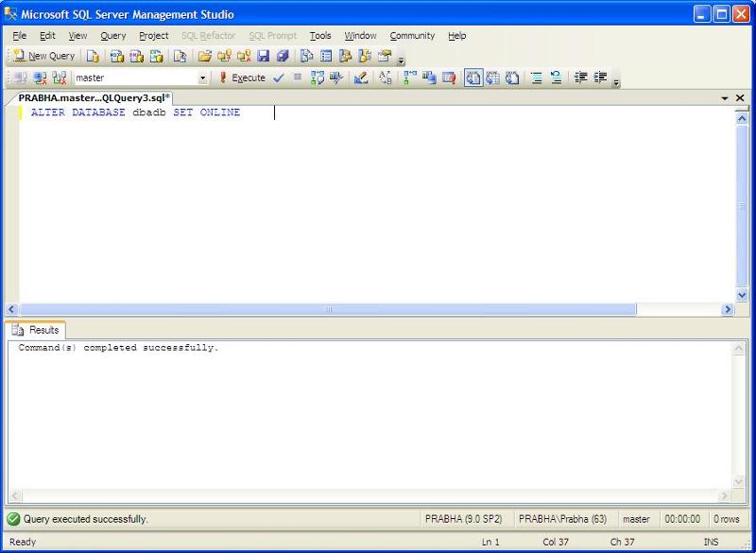Show the Summary page icon
756x553 pixels.
click(326, 57)
